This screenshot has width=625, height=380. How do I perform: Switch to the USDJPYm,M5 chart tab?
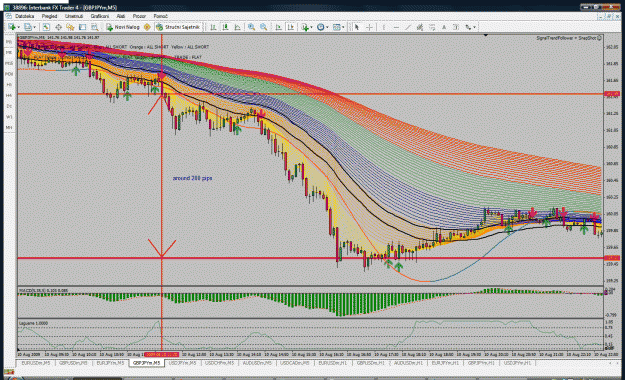pos(182,363)
